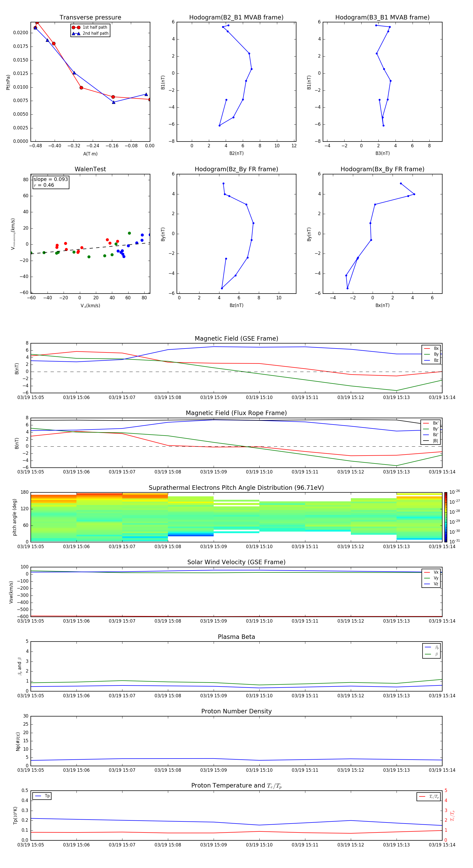This screenshot has height=868, width=473.
Task: Click the Suprathermal Electrons Pitch Angle Distribution title
Action: pos(236,488)
